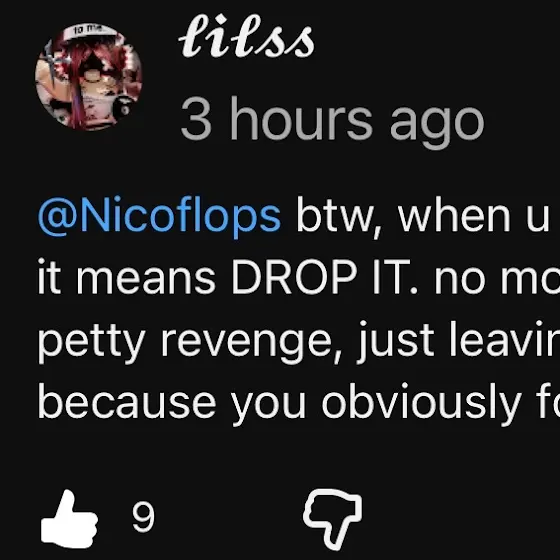Click the words when u in comment
The image size is (560, 560).
click(x=474, y=217)
